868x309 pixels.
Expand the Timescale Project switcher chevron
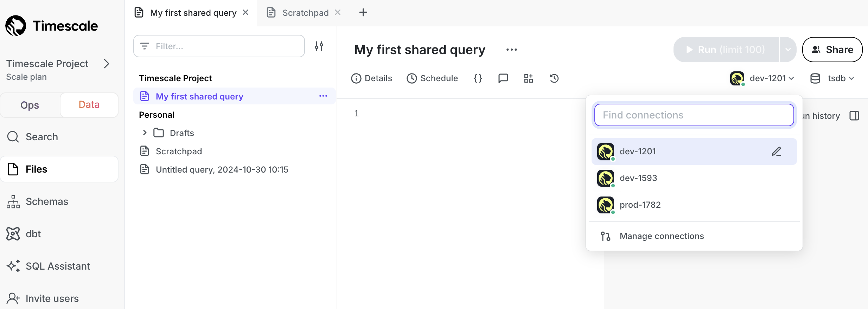click(x=107, y=64)
